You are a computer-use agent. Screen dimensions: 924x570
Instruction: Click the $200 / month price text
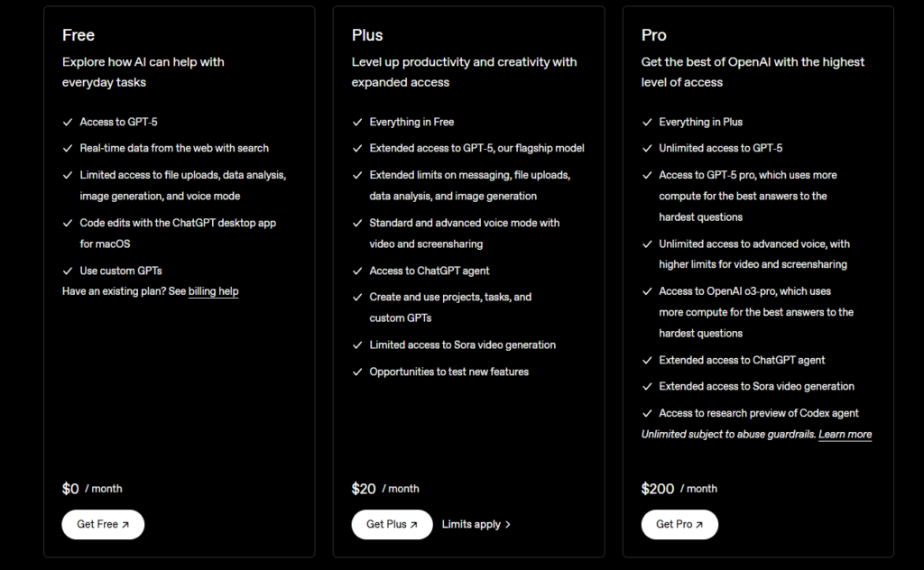click(679, 488)
